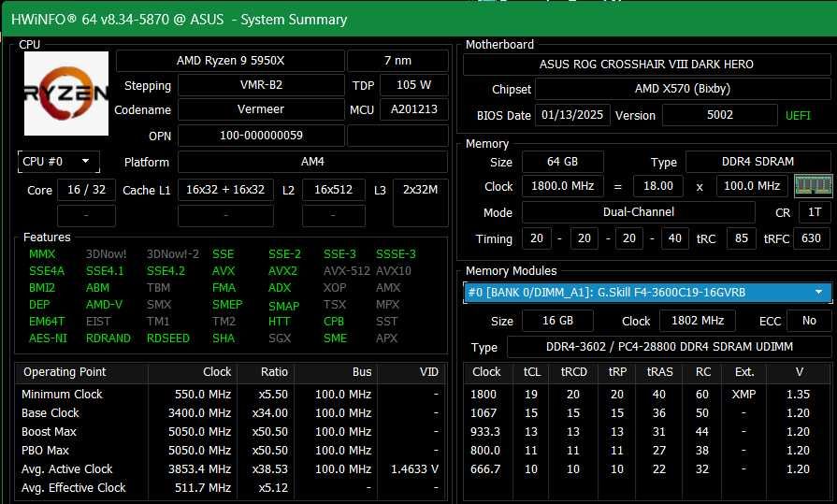This screenshot has width=837, height=504.
Task: Click the tCL column header
Action: [x=531, y=373]
